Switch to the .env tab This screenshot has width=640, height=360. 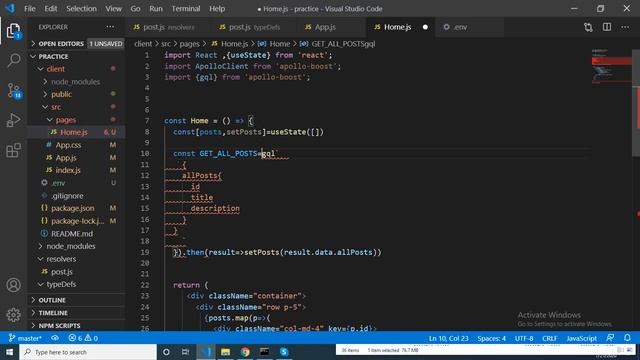coord(469,27)
